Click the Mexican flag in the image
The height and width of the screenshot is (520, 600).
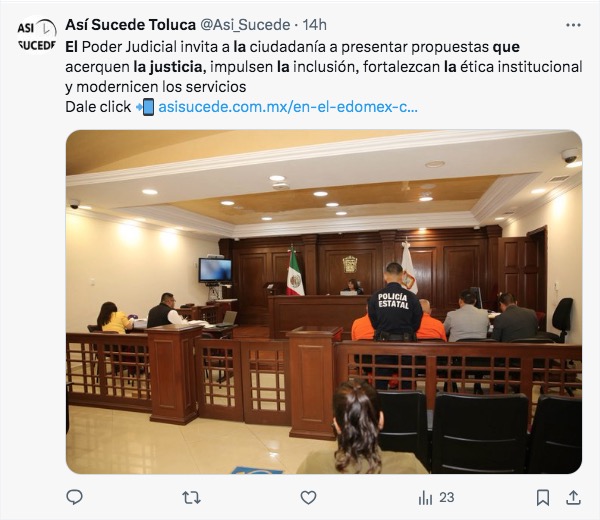tap(295, 272)
